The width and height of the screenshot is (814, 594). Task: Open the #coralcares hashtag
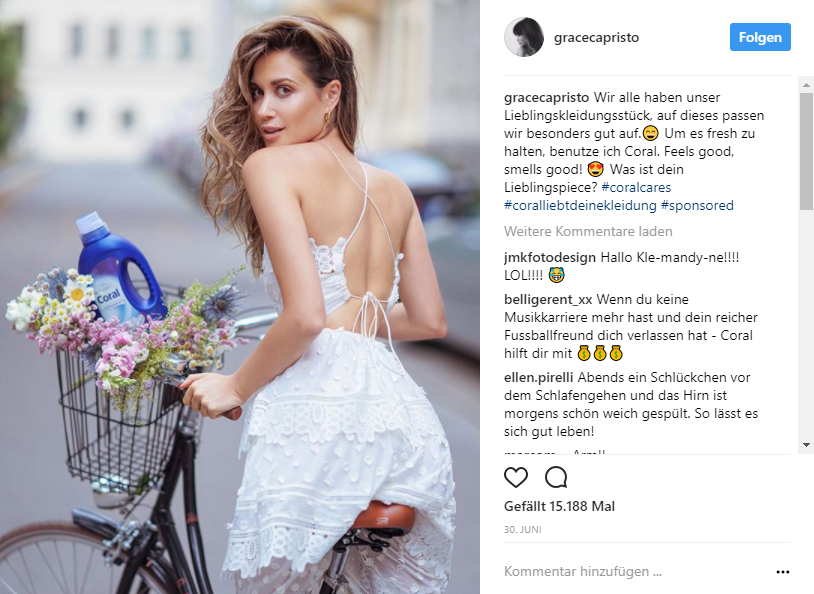[x=636, y=187]
